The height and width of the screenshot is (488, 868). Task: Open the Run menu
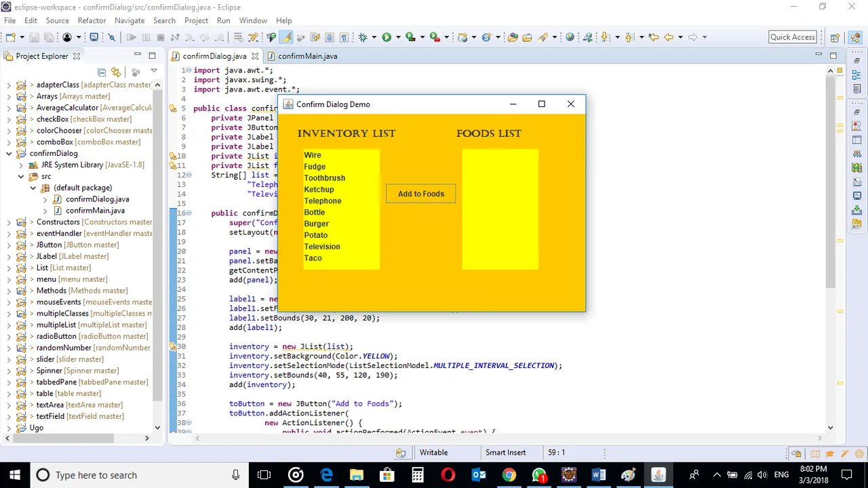(223, 20)
